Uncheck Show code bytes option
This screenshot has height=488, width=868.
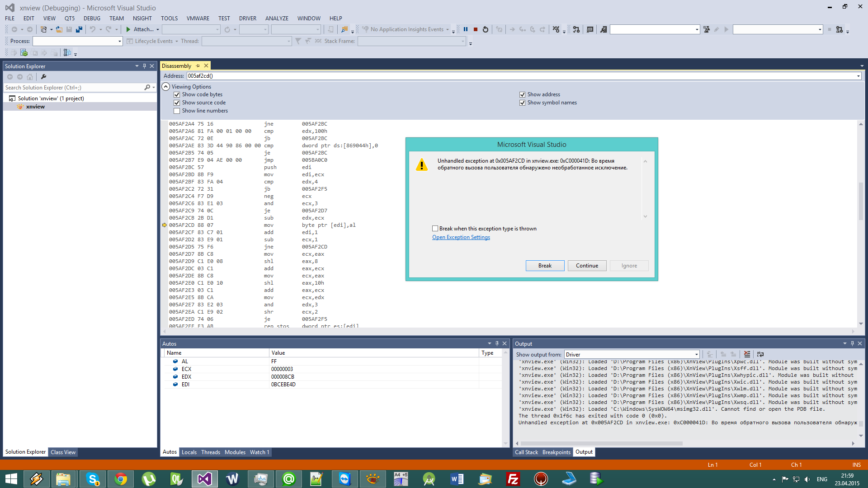tap(177, 95)
